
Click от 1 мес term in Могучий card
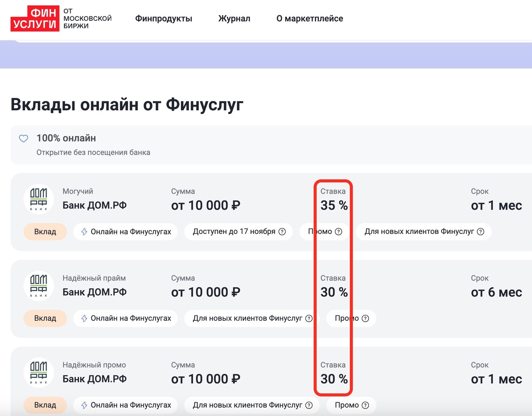point(497,205)
